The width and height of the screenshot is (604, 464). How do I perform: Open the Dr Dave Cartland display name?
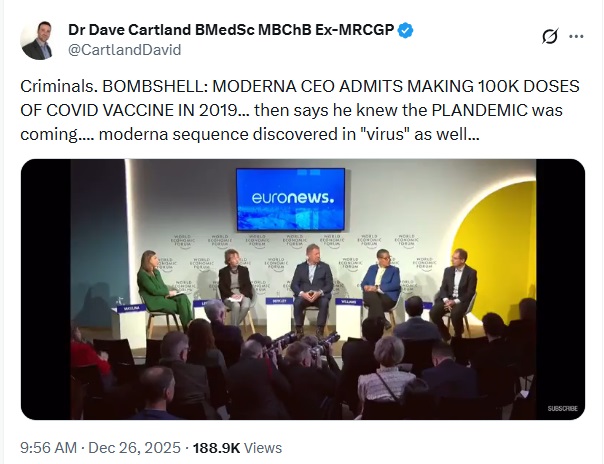[228, 30]
